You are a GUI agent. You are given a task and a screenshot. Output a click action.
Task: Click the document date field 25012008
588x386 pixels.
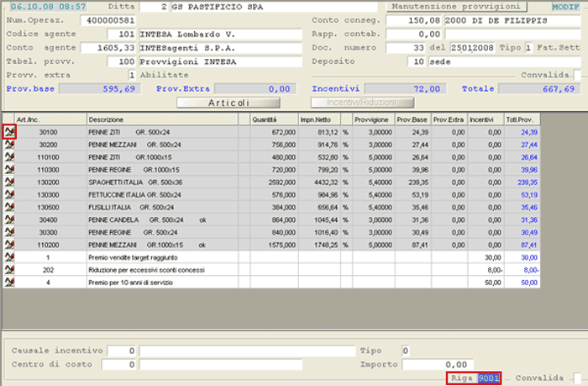click(x=472, y=48)
